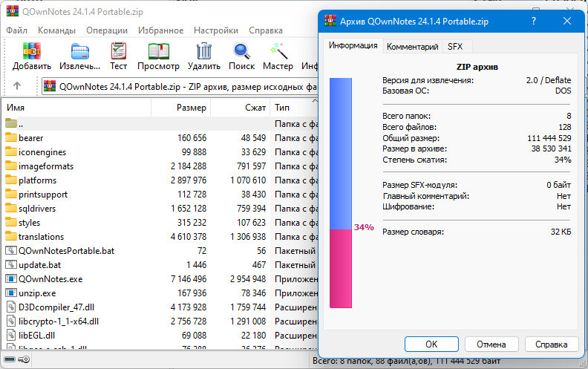This screenshot has width=588, height=369.
Task: Click packed value 791 597
Action: (251, 166)
